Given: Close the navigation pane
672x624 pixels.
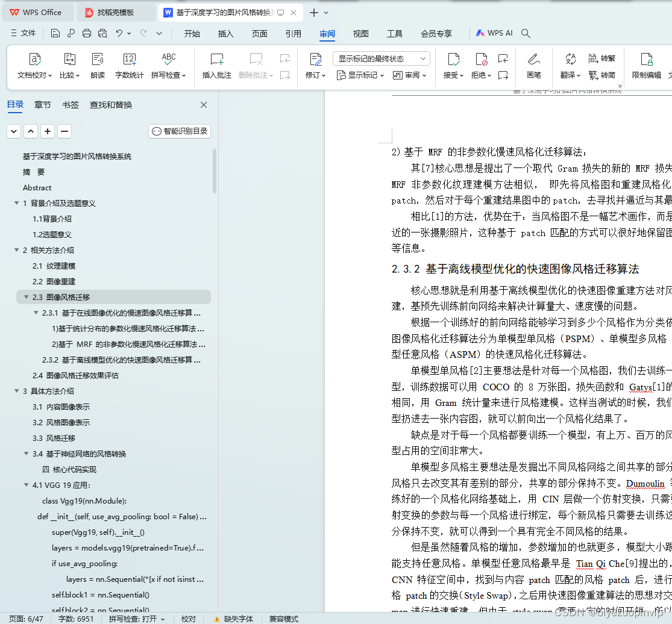Looking at the screenshot, I should coord(204,104).
